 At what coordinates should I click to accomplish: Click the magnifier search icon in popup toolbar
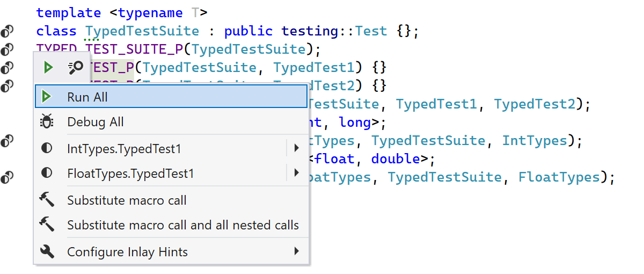click(75, 67)
